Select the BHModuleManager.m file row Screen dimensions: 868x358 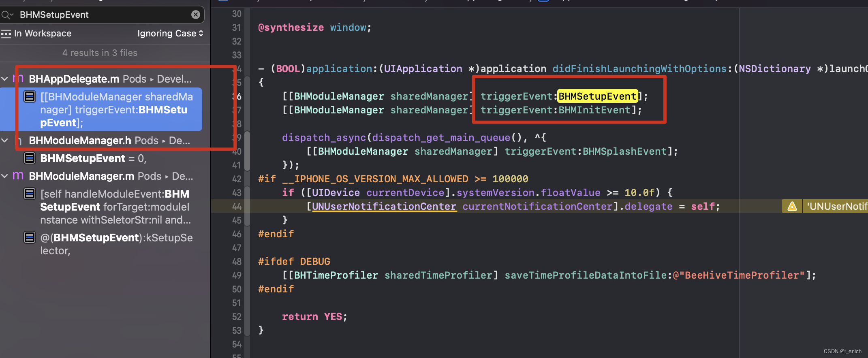[105, 176]
